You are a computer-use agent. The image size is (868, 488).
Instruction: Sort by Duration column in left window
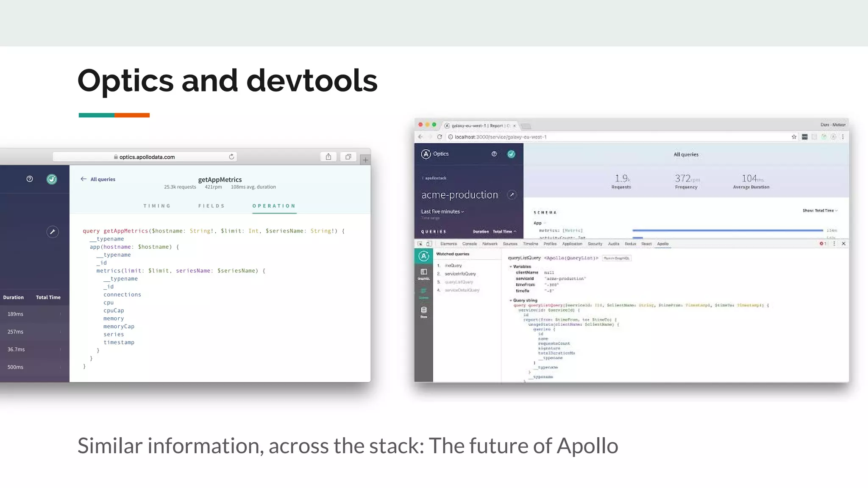tap(14, 297)
